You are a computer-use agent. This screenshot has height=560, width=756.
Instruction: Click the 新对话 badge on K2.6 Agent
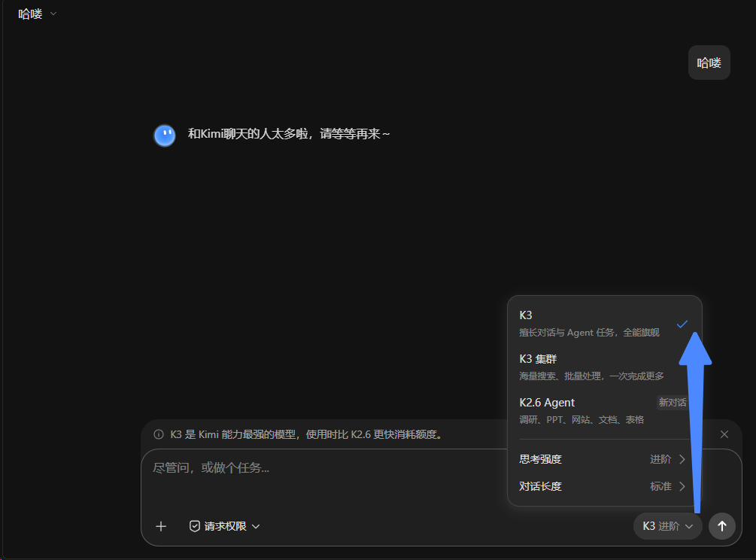click(673, 402)
